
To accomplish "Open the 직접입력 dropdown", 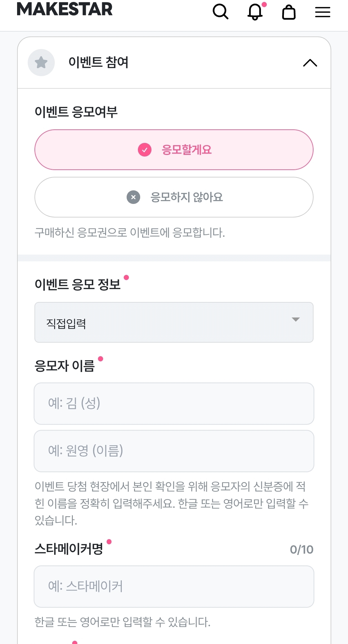I will [174, 322].
